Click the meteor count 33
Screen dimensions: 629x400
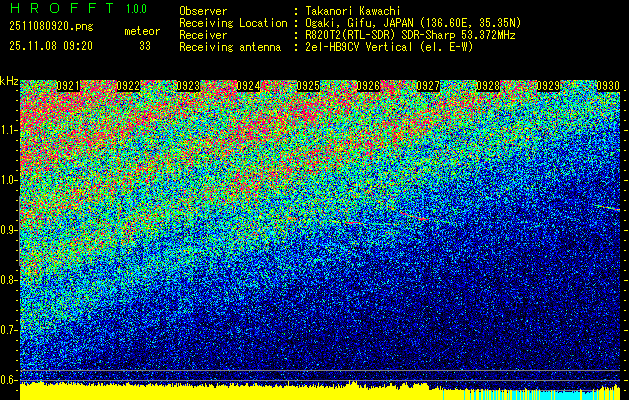point(145,46)
